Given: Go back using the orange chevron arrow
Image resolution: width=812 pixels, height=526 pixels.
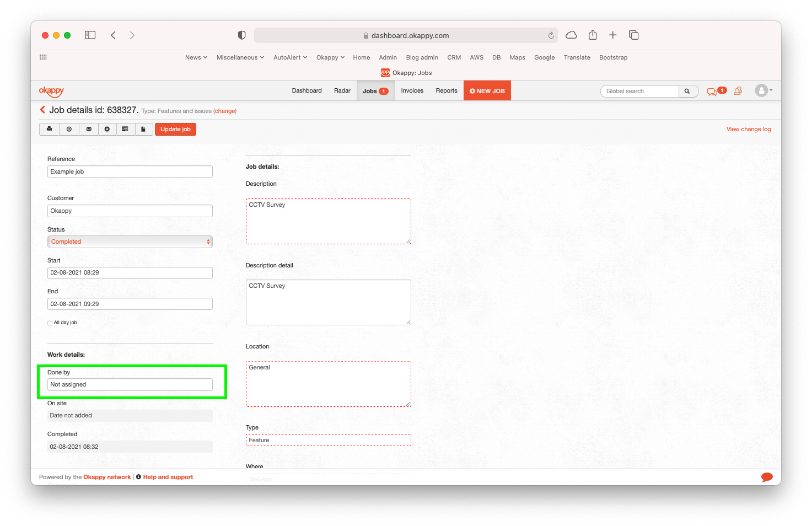Looking at the screenshot, I should click(42, 110).
